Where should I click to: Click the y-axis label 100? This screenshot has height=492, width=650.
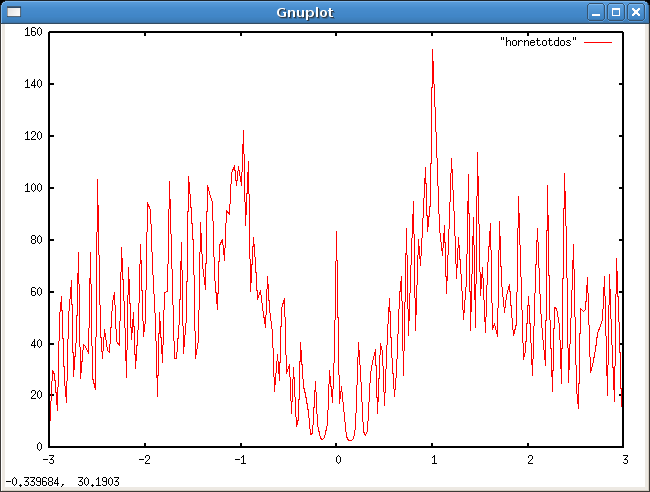[33, 188]
